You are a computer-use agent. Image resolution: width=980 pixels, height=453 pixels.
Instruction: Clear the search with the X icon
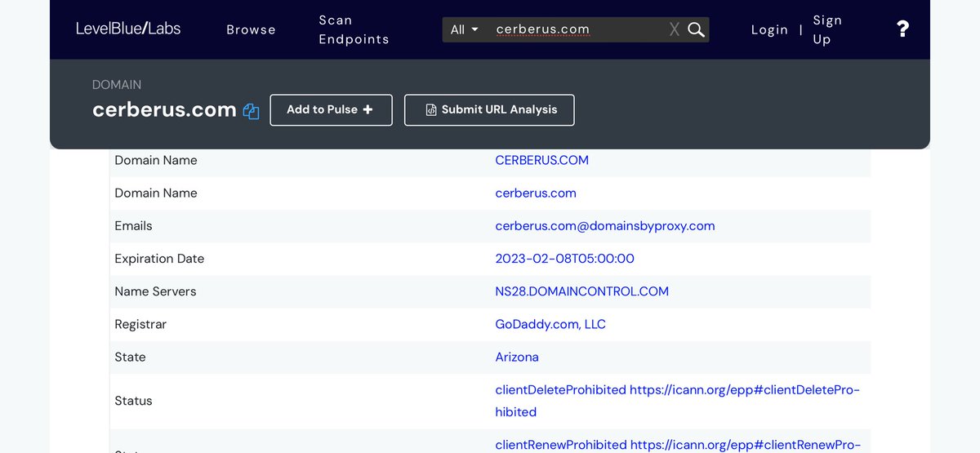click(674, 29)
